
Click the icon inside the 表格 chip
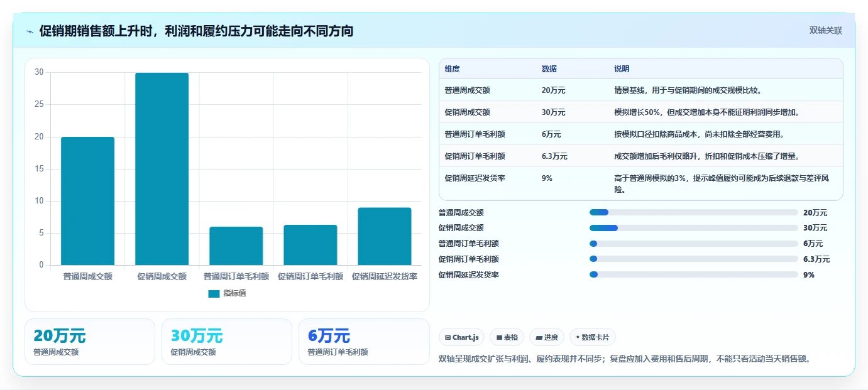499,338
